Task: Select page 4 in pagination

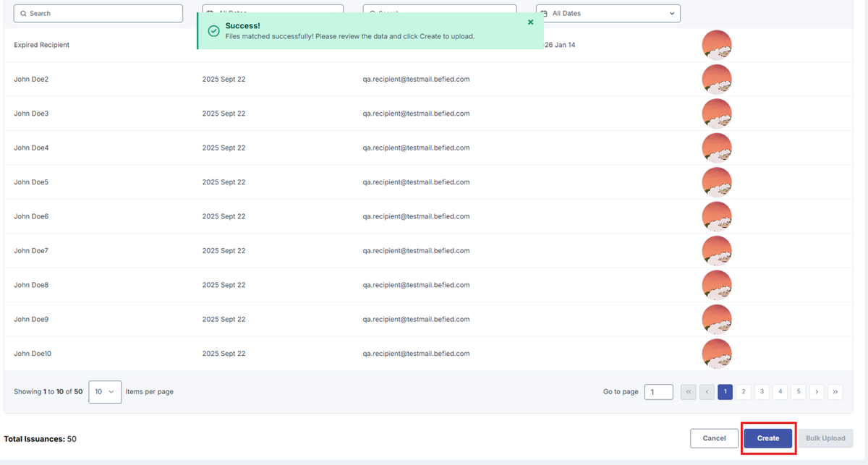Action: 780,392
